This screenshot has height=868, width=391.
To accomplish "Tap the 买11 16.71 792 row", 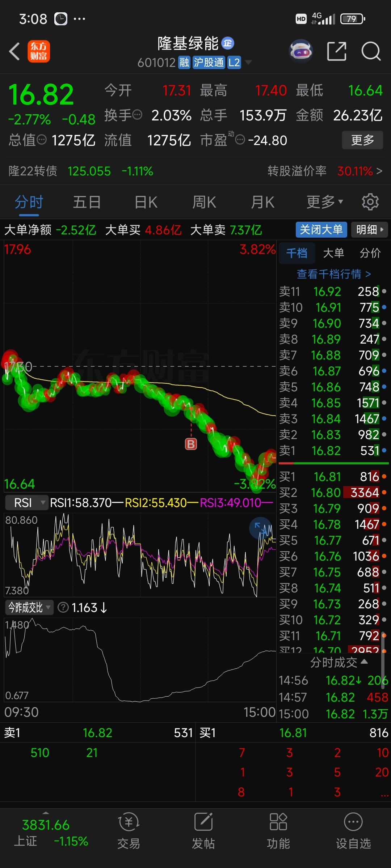I will coord(333,636).
